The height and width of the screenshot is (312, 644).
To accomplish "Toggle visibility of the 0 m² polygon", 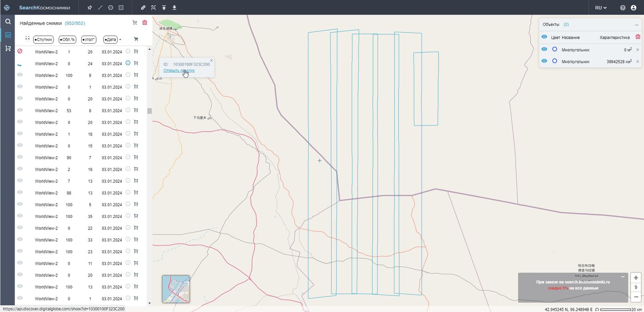I will (544, 50).
